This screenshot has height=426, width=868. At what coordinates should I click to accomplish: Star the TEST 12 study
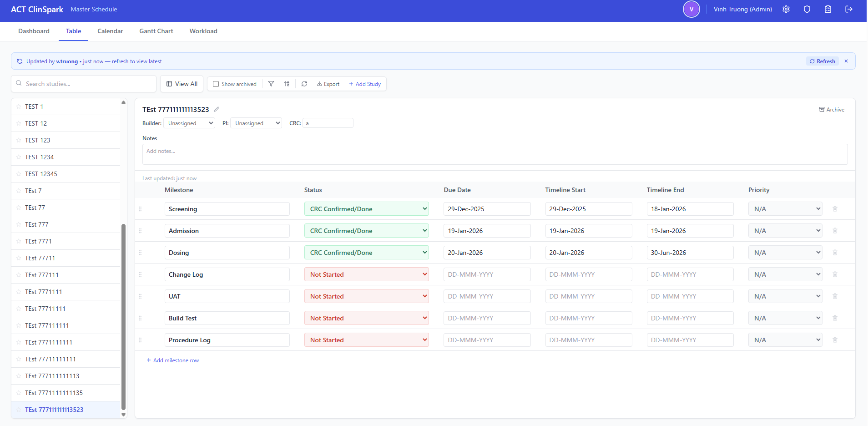19,123
